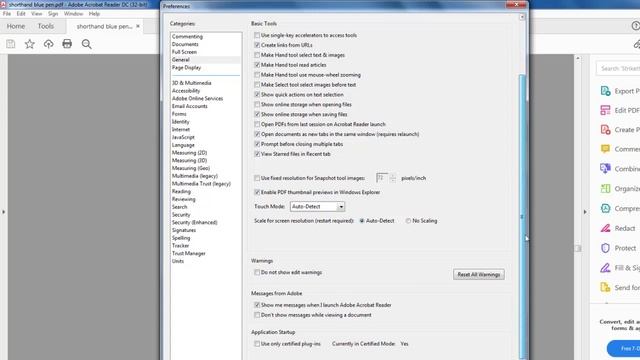
Task: Select the JavaScript category
Action: [x=183, y=138]
